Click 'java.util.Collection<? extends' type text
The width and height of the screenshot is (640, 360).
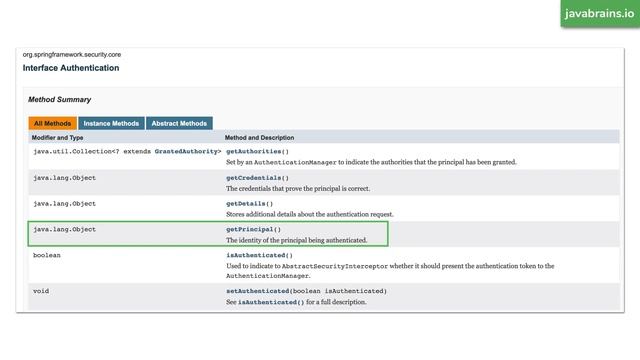point(92,151)
